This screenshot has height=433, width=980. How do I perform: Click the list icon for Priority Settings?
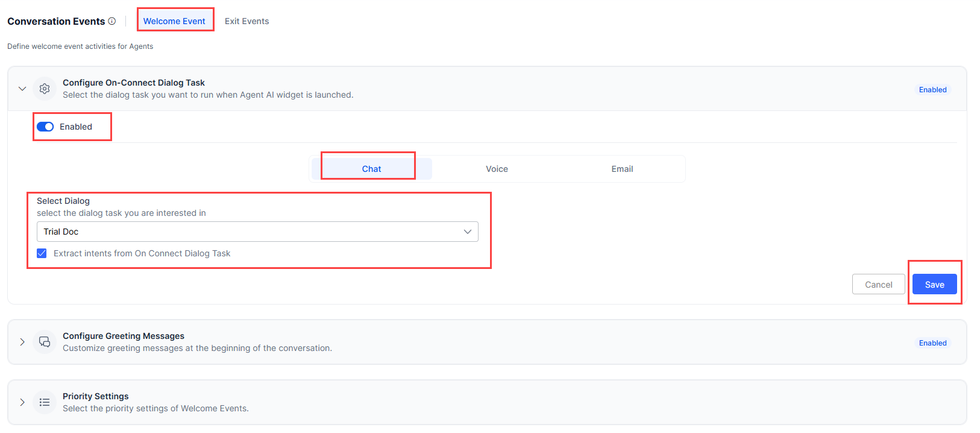(x=45, y=402)
